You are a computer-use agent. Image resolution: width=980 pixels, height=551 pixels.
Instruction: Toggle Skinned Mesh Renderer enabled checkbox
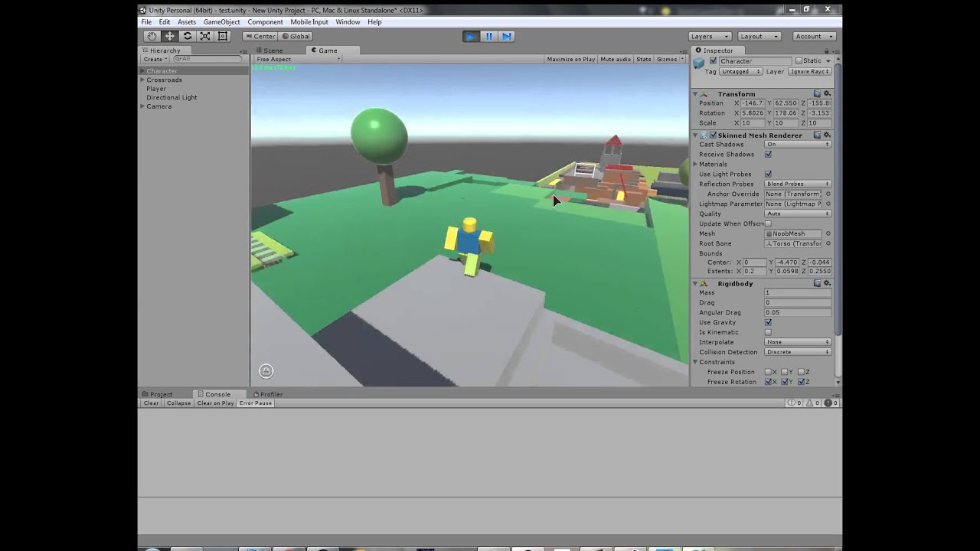click(713, 135)
